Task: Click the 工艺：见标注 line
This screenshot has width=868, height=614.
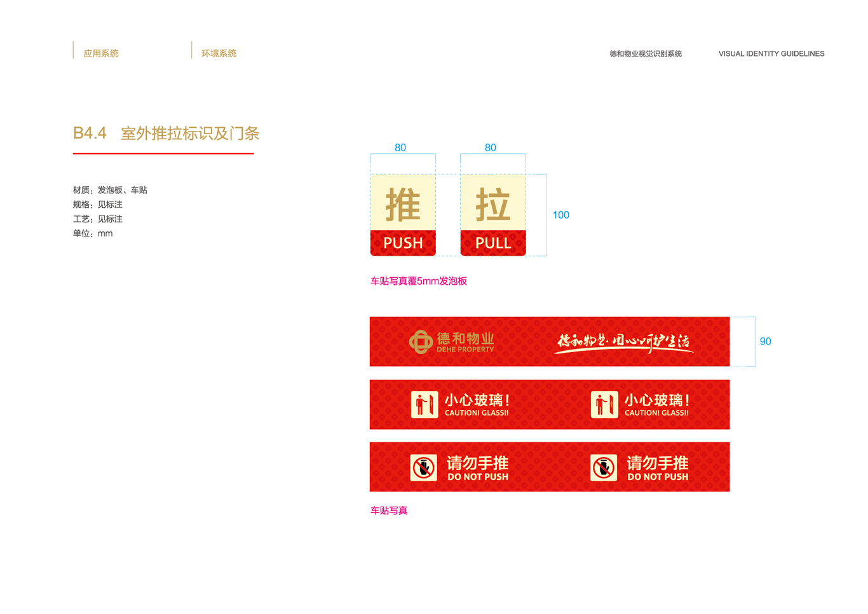Action: coord(98,219)
